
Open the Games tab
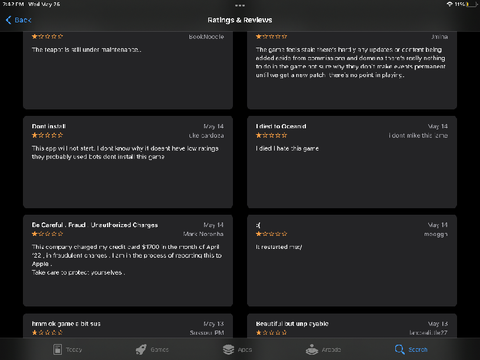[x=152, y=349]
